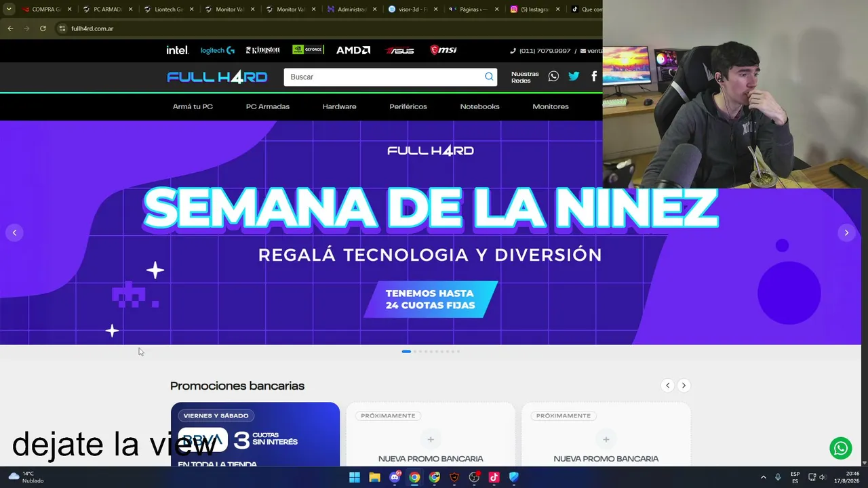The image size is (868, 488).
Task: Select the active first banner pagination dot
Action: (406, 351)
